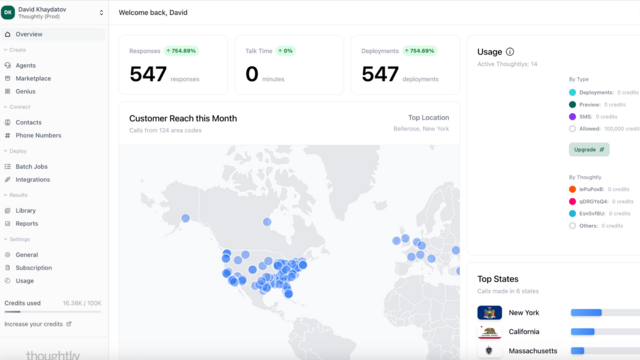Click the Overview home icon

click(7, 34)
